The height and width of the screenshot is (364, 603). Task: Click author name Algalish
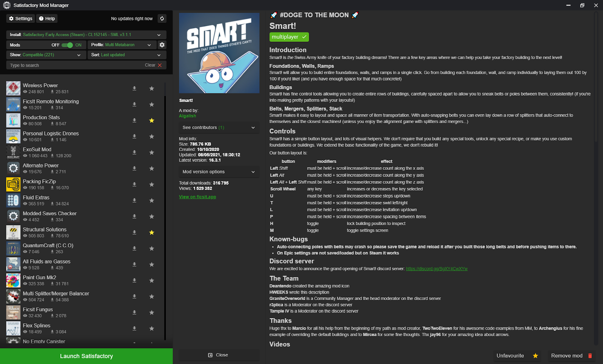coord(187,116)
